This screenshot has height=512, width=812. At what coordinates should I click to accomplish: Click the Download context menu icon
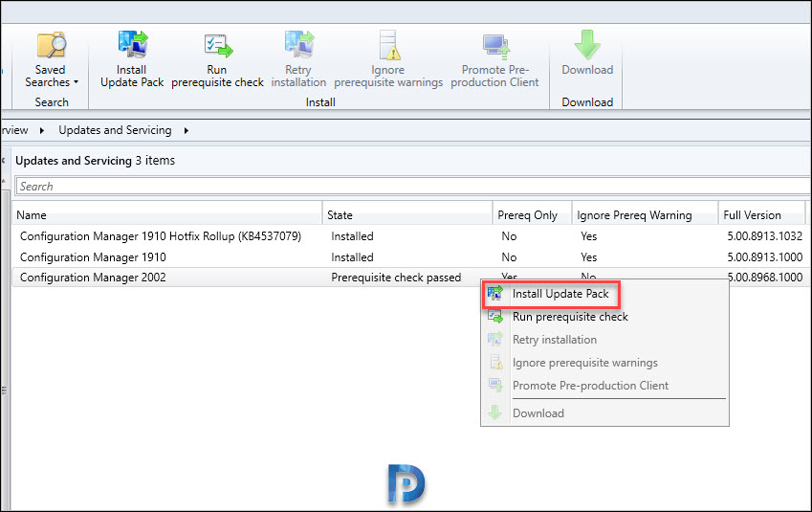pos(495,413)
